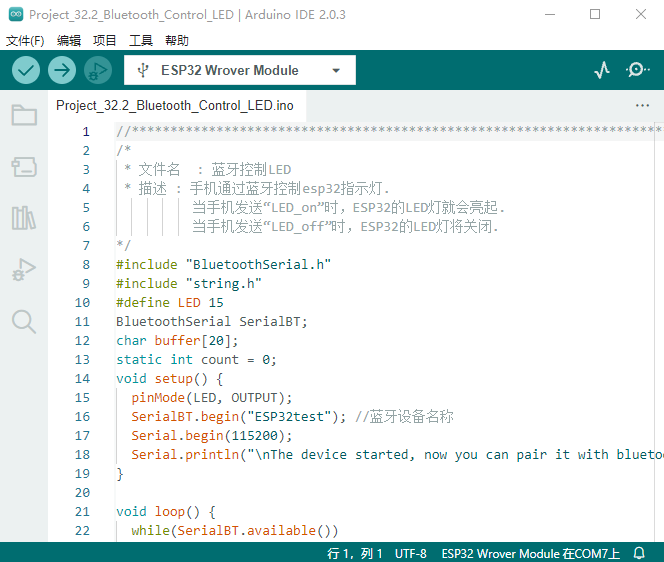Open the Search sidebar panel
The height and width of the screenshot is (562, 664).
[24, 321]
